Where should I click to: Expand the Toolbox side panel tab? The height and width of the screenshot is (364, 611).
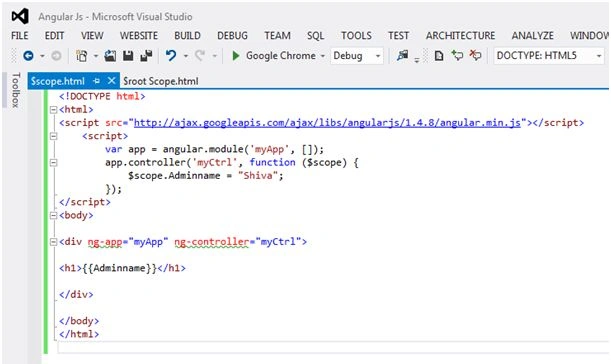pos(15,90)
